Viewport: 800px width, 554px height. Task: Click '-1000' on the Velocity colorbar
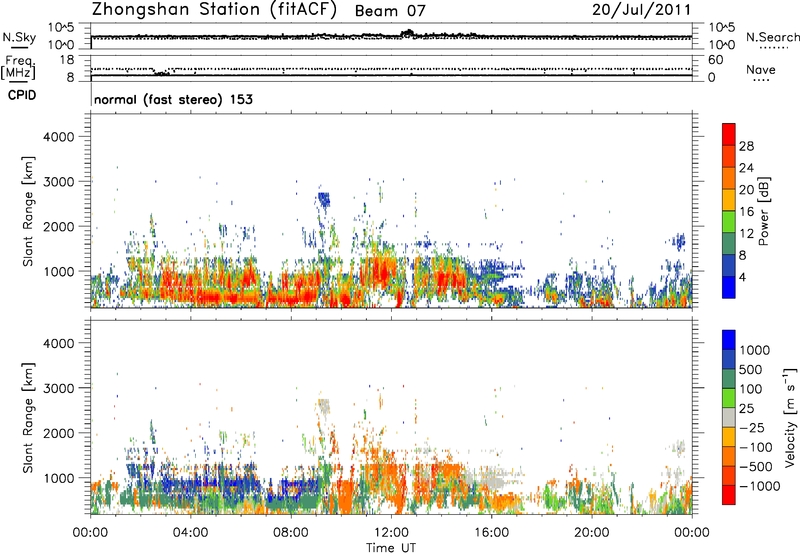760,486
